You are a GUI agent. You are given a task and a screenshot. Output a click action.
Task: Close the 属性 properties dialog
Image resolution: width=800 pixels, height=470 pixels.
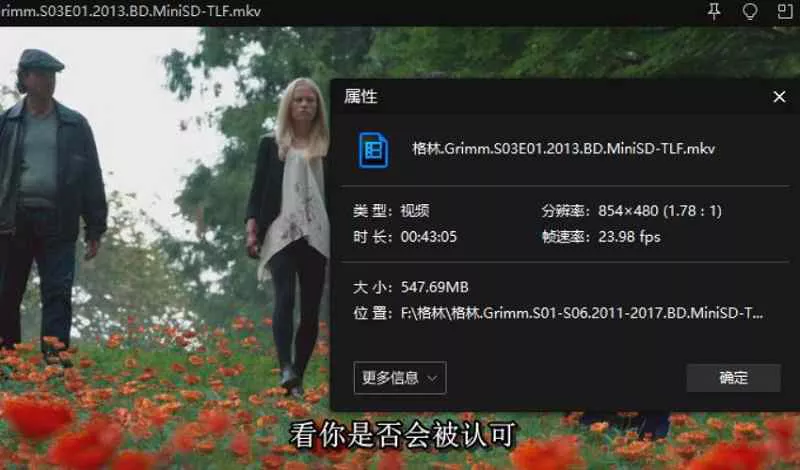pos(779,97)
